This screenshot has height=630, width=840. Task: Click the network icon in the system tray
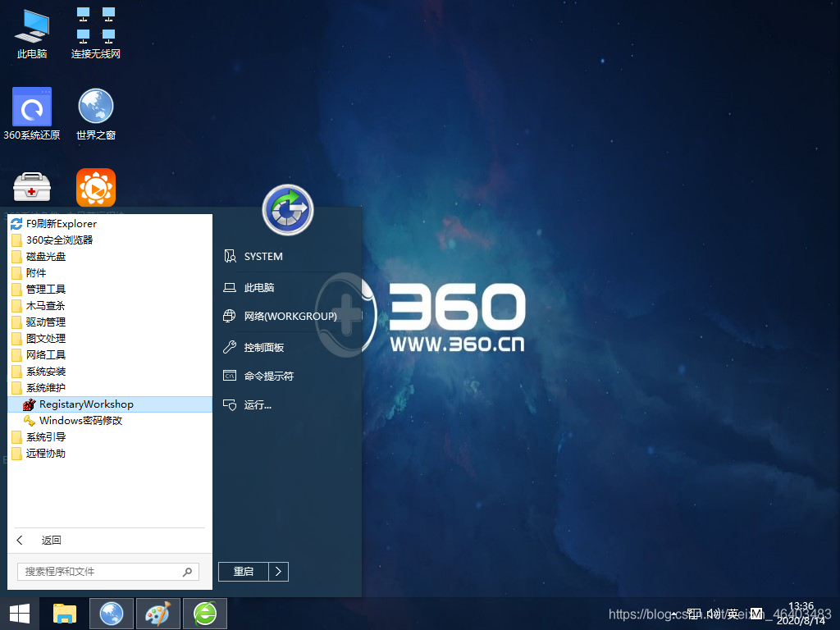(694, 614)
